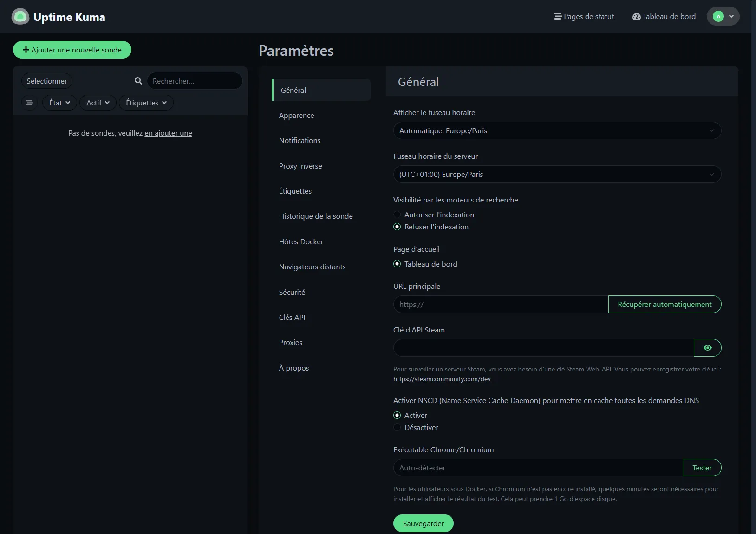Open the État filter dropdown

59,103
